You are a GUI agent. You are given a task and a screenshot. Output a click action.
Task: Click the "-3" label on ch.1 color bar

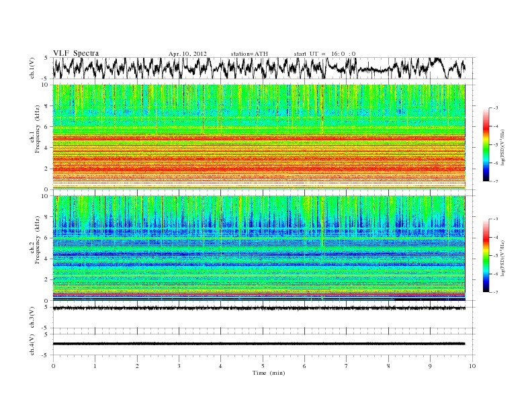tap(496, 108)
